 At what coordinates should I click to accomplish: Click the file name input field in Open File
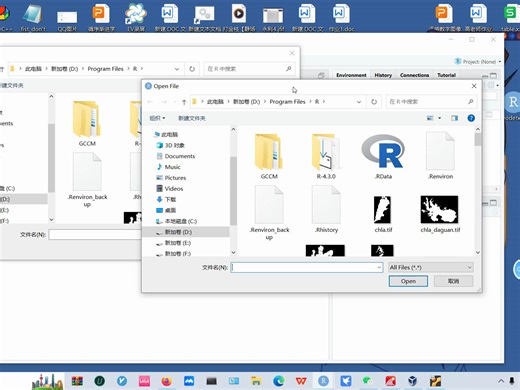point(304,267)
